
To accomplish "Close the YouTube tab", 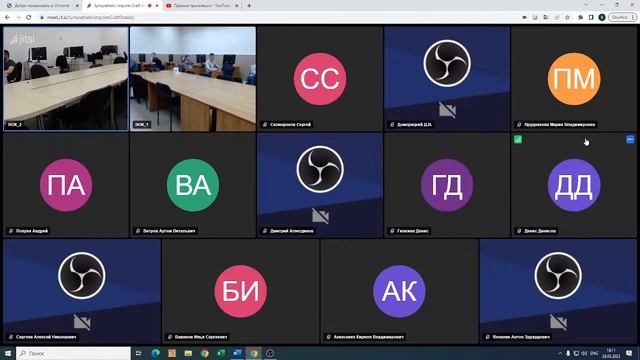I will 236,6.
